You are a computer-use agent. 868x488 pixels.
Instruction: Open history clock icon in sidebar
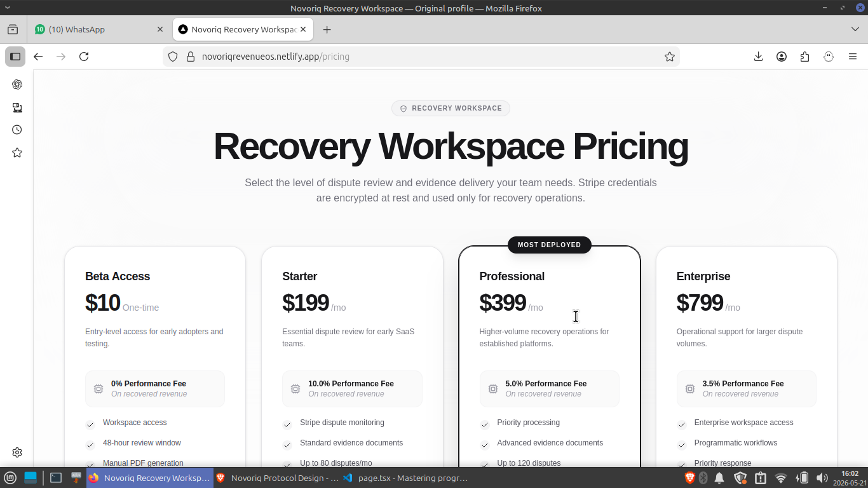(x=17, y=130)
